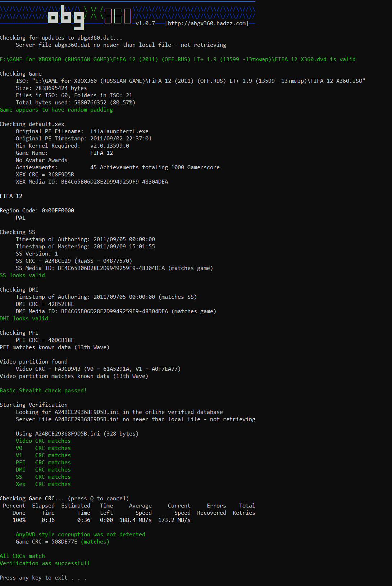Screen dimensions: 392x586
Task: Select 'Checking for updates to abgx360.dat...' line
Action: (x=61, y=38)
